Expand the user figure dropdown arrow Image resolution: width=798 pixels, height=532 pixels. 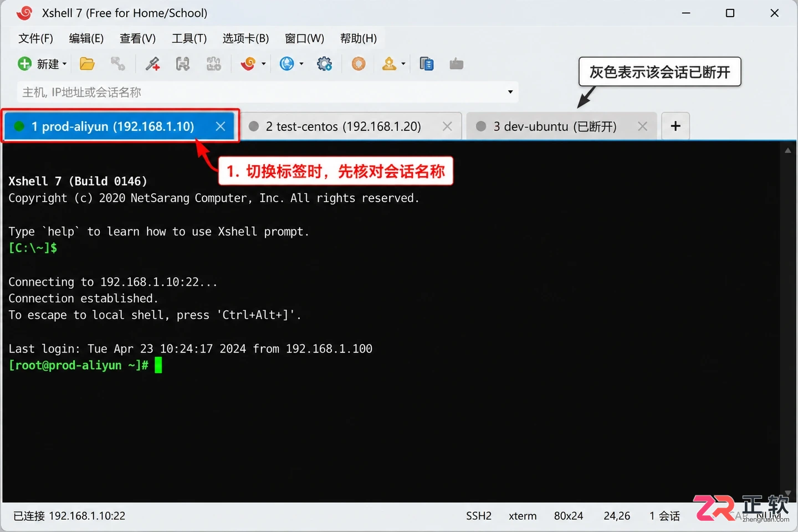tap(403, 64)
